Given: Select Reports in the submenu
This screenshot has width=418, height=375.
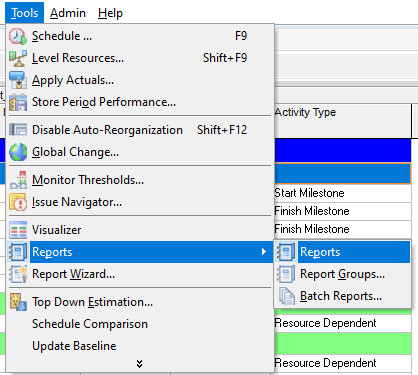Looking at the screenshot, I should 342,252.
